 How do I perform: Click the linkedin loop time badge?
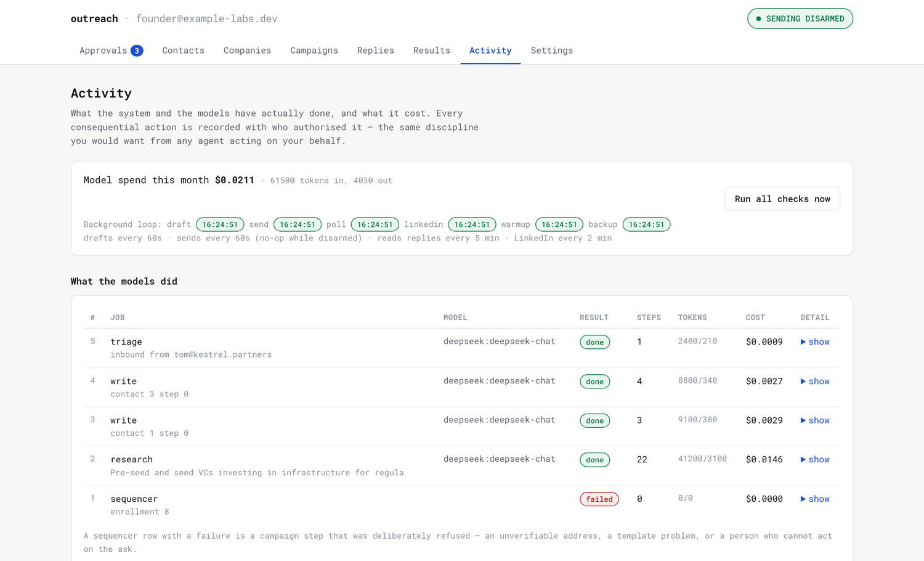pos(472,224)
